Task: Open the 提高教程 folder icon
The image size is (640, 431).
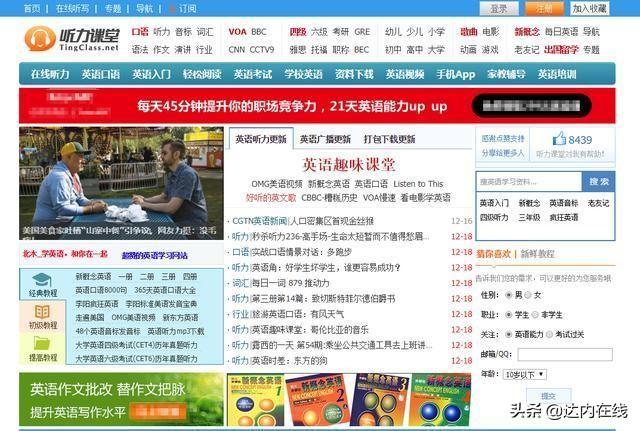Action: [42, 344]
